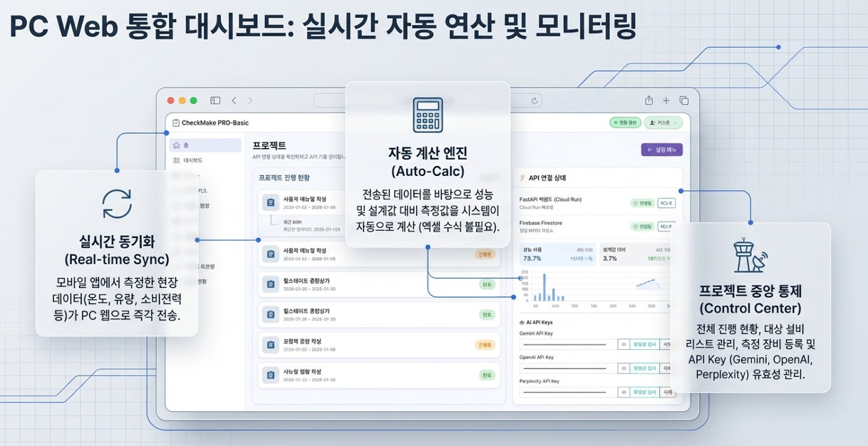Reveal the Perplexity API key with eye icon
The image size is (868, 446).
(x=624, y=392)
